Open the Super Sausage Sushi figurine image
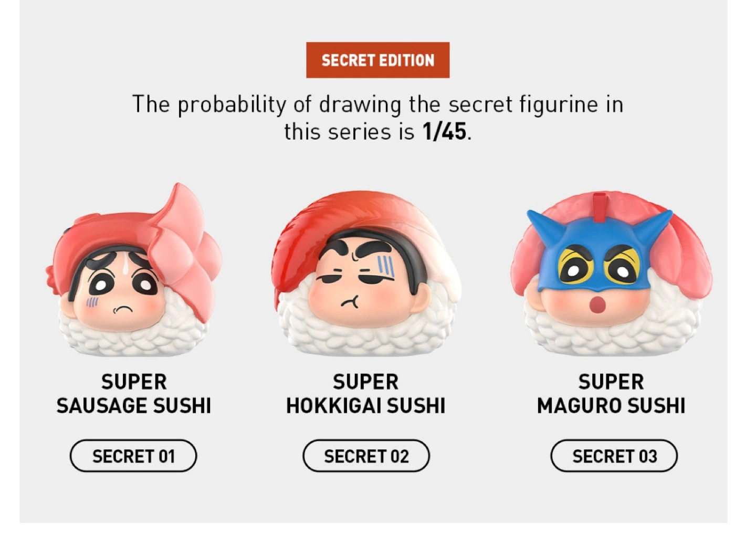Screen dimensions: 756x545 133,269
